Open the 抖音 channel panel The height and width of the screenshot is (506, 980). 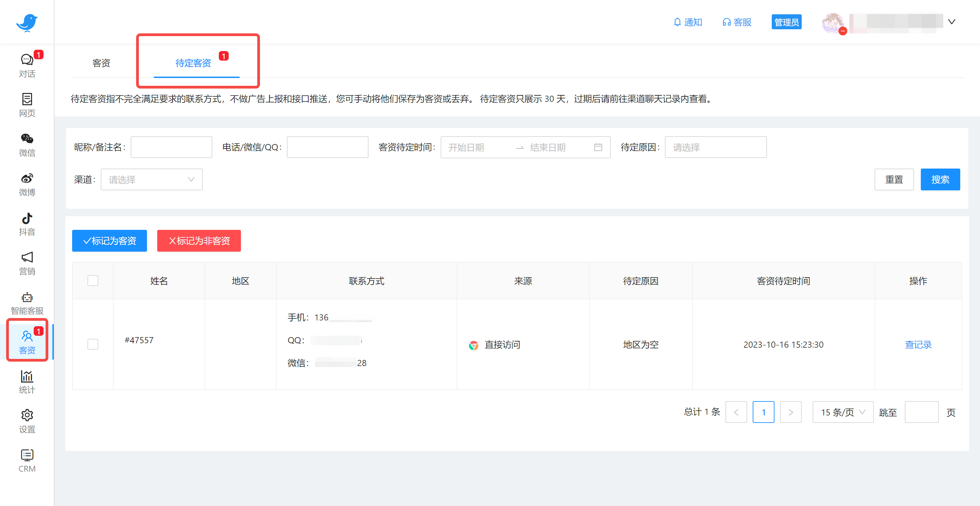pyautogui.click(x=27, y=224)
